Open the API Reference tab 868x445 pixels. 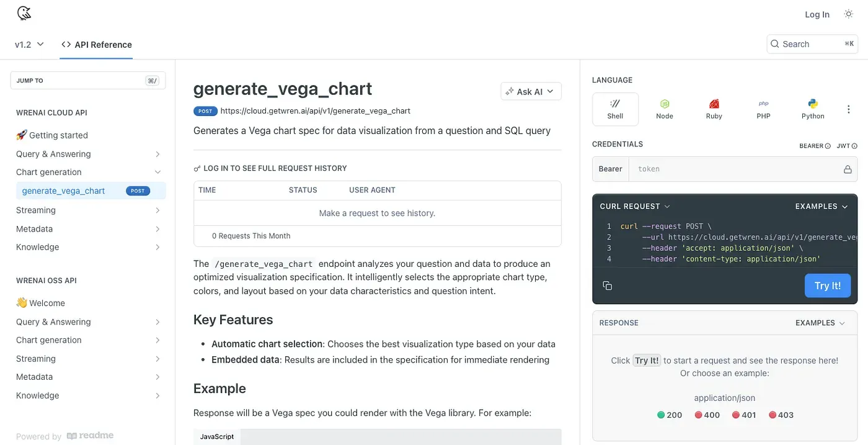(97, 45)
